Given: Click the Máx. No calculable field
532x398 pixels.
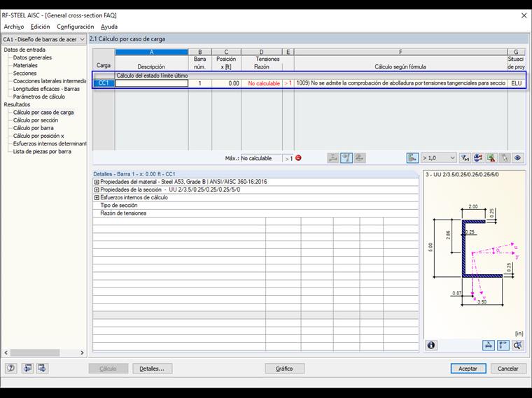Looking at the screenshot, I should coord(261,158).
